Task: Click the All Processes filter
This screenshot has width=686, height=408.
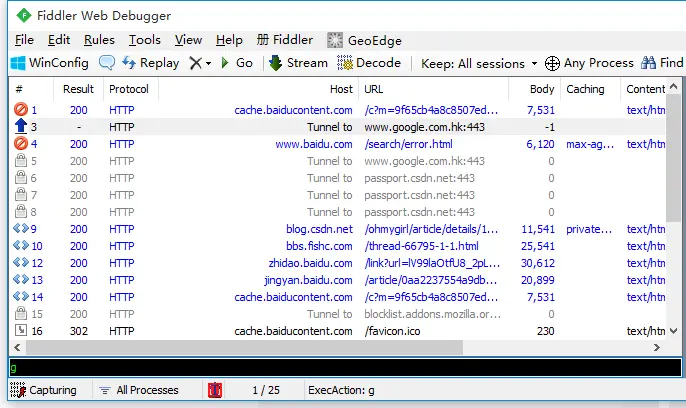Action: pos(139,390)
